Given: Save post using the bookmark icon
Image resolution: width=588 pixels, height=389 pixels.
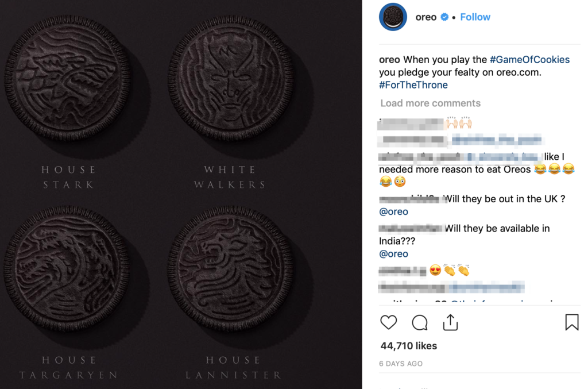Looking at the screenshot, I should (571, 322).
